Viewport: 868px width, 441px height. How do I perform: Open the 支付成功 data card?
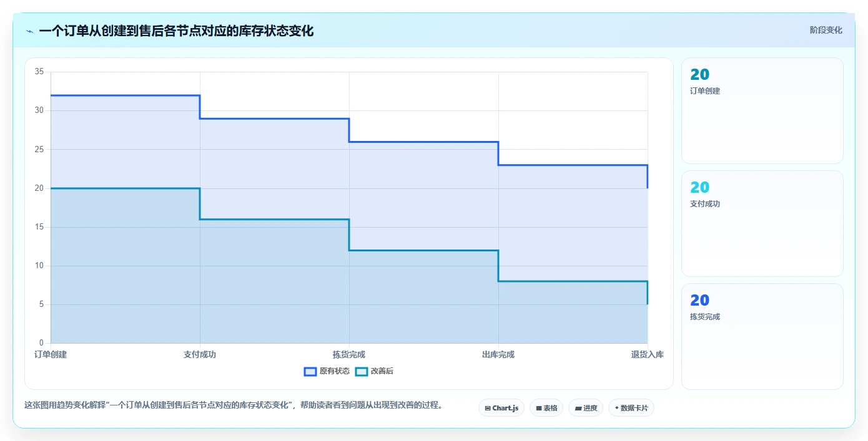pyautogui.click(x=762, y=224)
